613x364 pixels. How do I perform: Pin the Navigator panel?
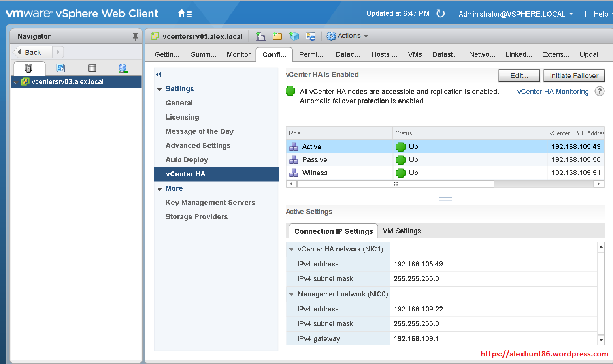pos(135,36)
